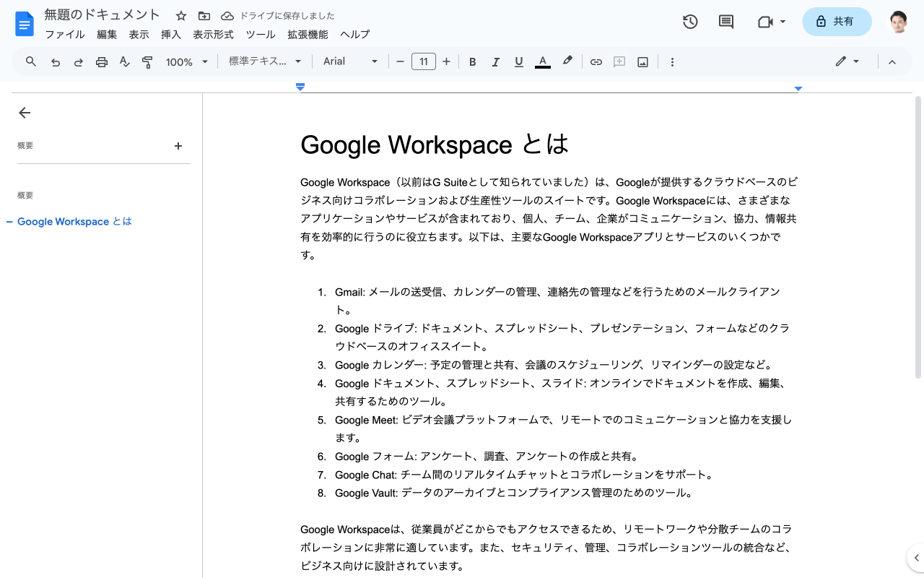Open the Google Docs home icon

[x=25, y=24]
